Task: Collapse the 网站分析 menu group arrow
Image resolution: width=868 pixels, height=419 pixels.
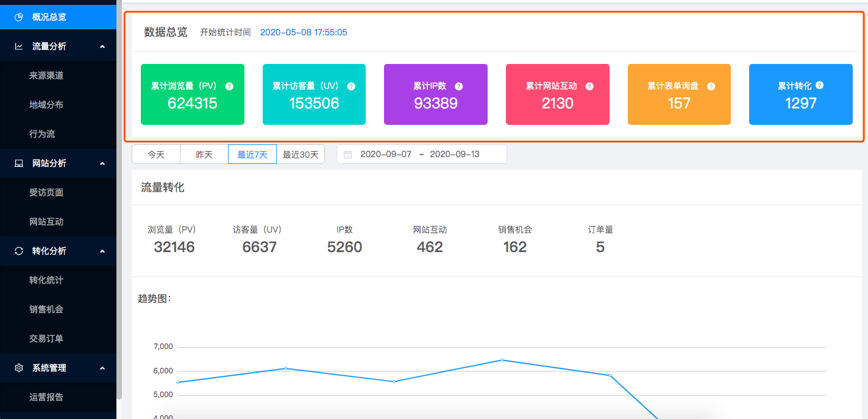Action: (x=102, y=163)
